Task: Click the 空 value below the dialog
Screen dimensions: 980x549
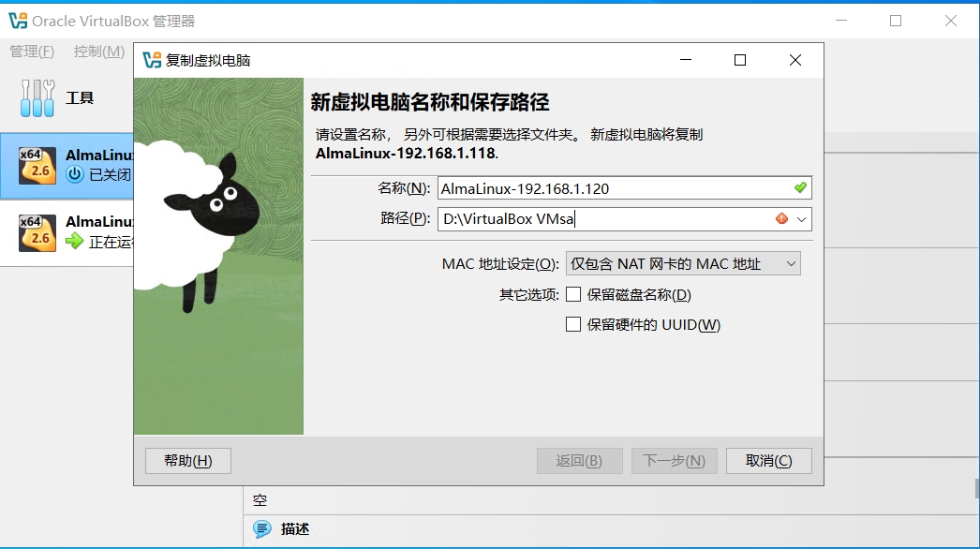Action: [260, 500]
